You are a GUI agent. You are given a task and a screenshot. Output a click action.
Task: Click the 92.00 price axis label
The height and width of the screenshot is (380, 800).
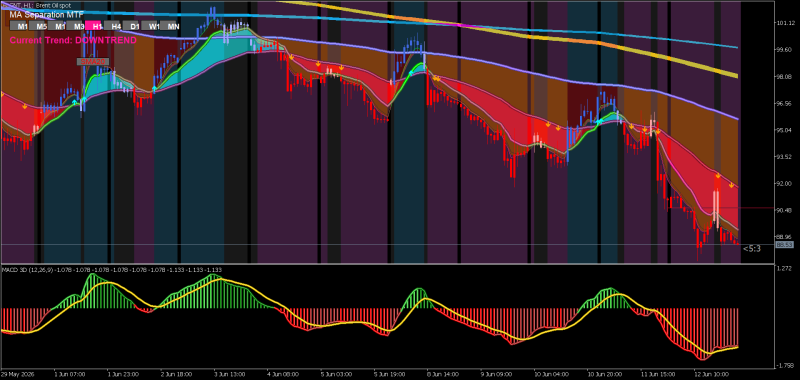click(x=785, y=183)
